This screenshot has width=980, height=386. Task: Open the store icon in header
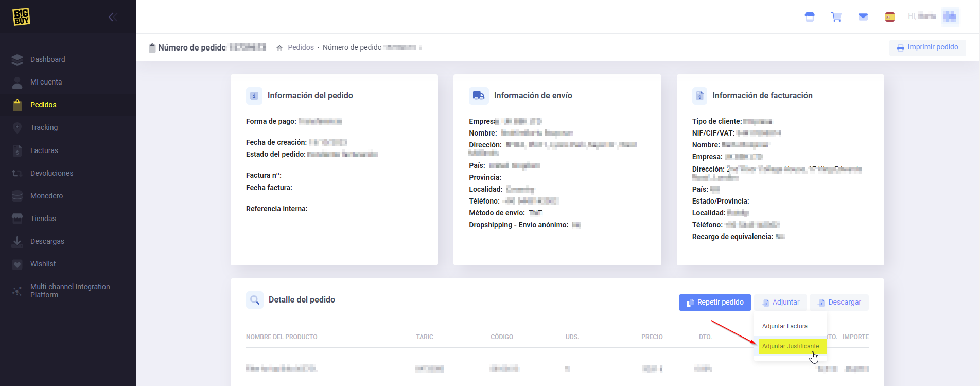click(810, 17)
